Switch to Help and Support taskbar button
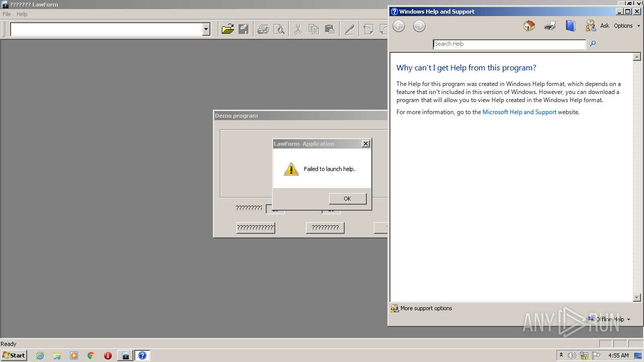 (142, 355)
